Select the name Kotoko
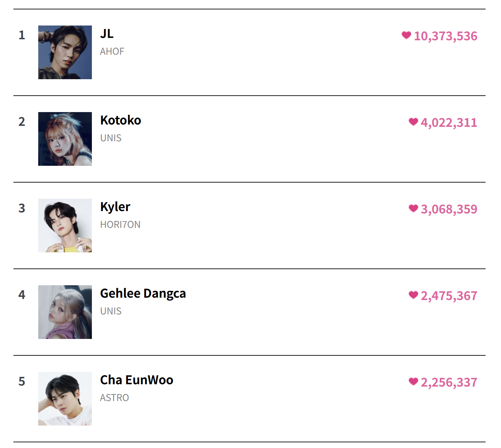The height and width of the screenshot is (448, 501). pyautogui.click(x=121, y=120)
